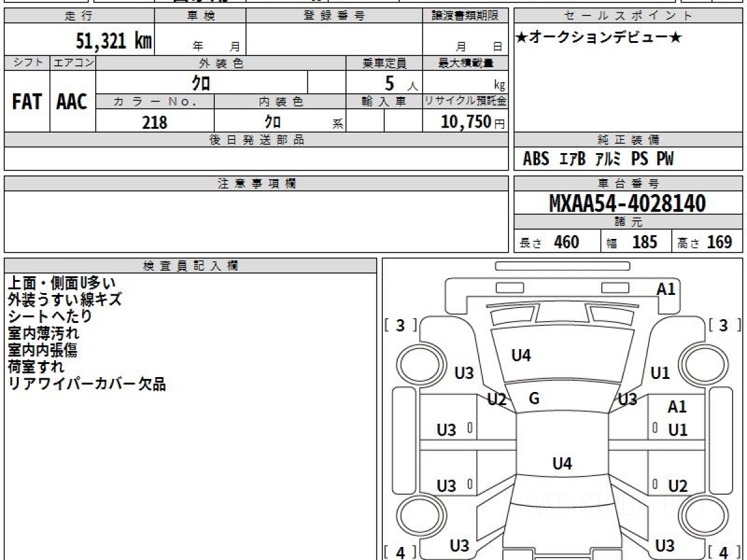This screenshot has width=747, height=560.
Task: Click the 純正装備 header
Action: point(629,140)
